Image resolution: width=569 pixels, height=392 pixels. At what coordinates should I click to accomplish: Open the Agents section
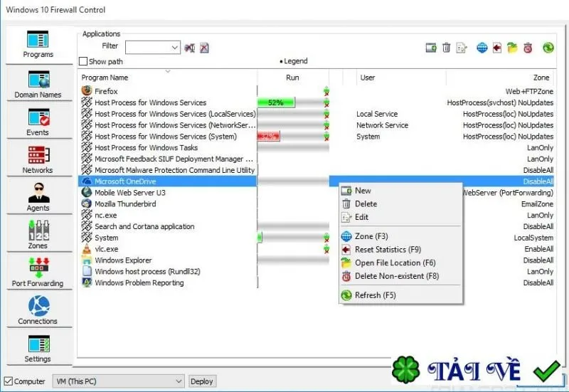[x=38, y=198]
